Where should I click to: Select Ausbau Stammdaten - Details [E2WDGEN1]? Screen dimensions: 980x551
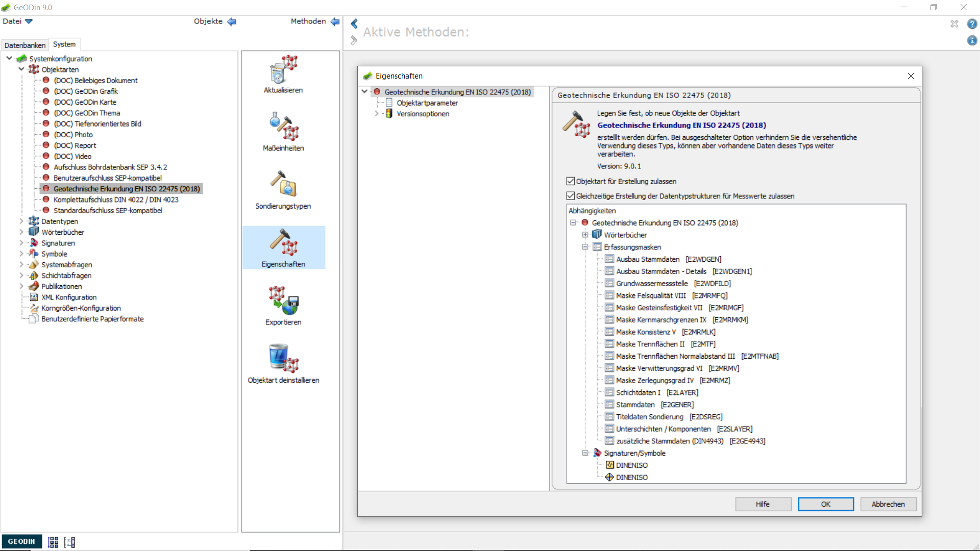(x=684, y=271)
